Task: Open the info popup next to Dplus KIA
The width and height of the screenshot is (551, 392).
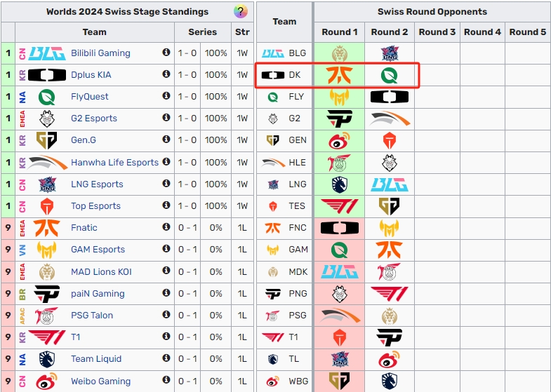Action: click(x=166, y=75)
